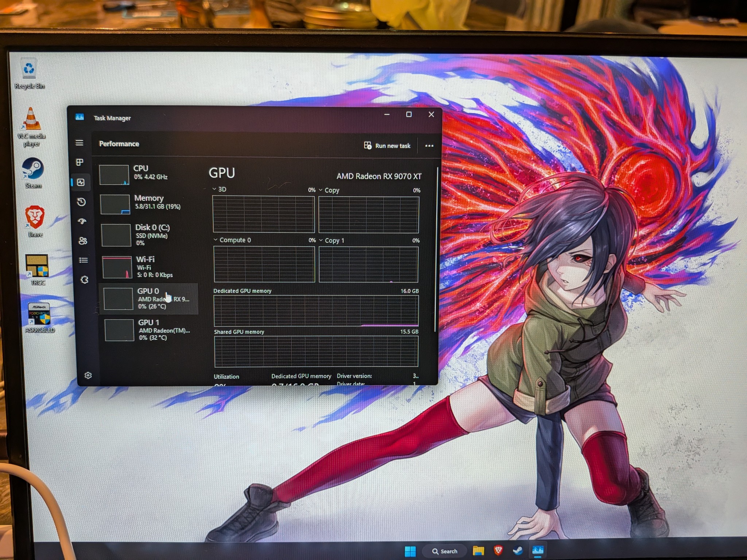Click the Wi-Fi mini graph thumbnail
This screenshot has height=560, width=747.
(117, 268)
